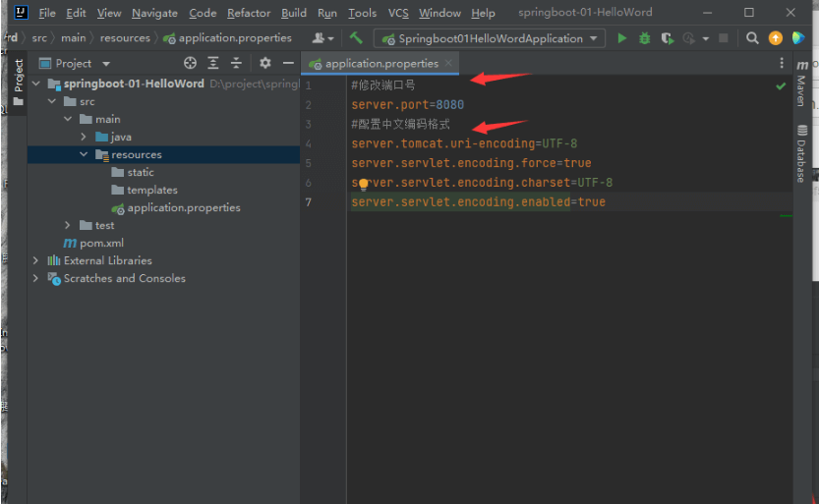Viewport: 819px width, 504px height.
Task: Expand the test folder node
Action: coord(68,225)
